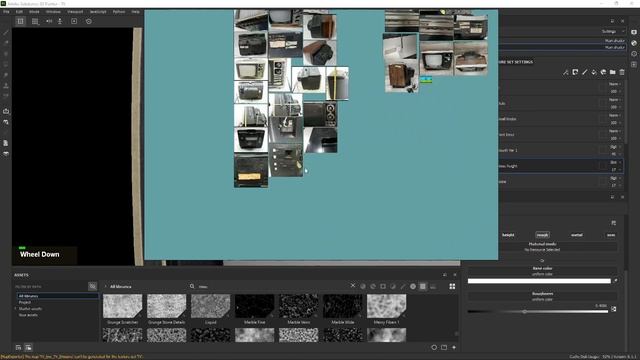The image size is (640, 360).
Task: Open the Window menu
Action: tap(53, 12)
